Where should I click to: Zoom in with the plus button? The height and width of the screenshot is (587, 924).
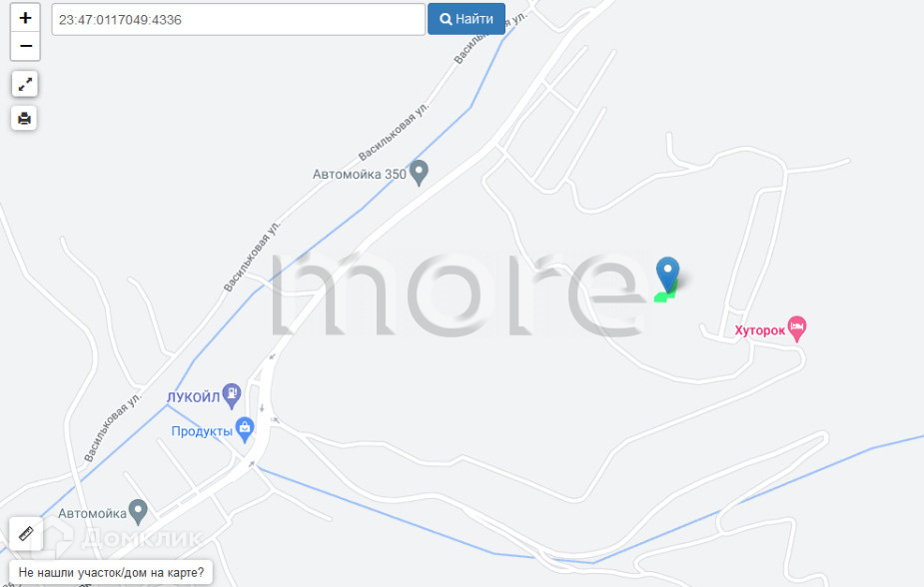pos(25,18)
